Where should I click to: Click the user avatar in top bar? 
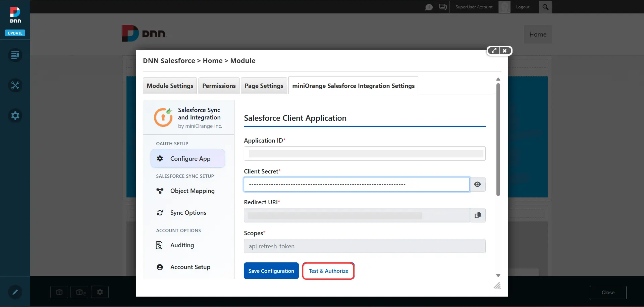click(x=504, y=7)
